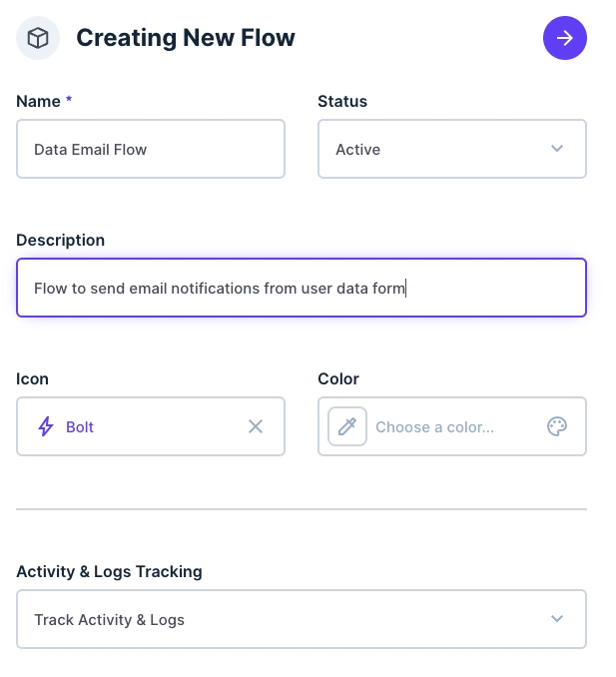Click the Status field label

[x=342, y=101]
